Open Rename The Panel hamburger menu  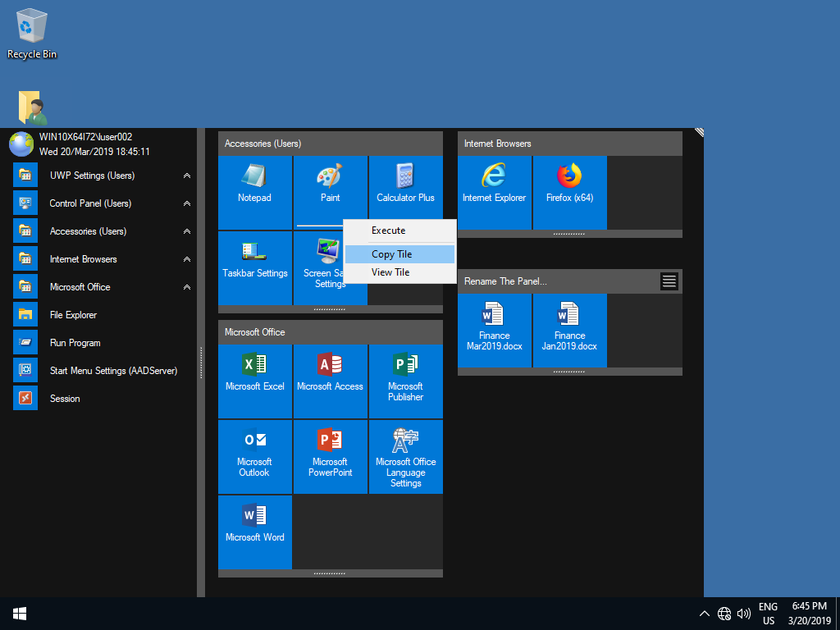tap(669, 281)
